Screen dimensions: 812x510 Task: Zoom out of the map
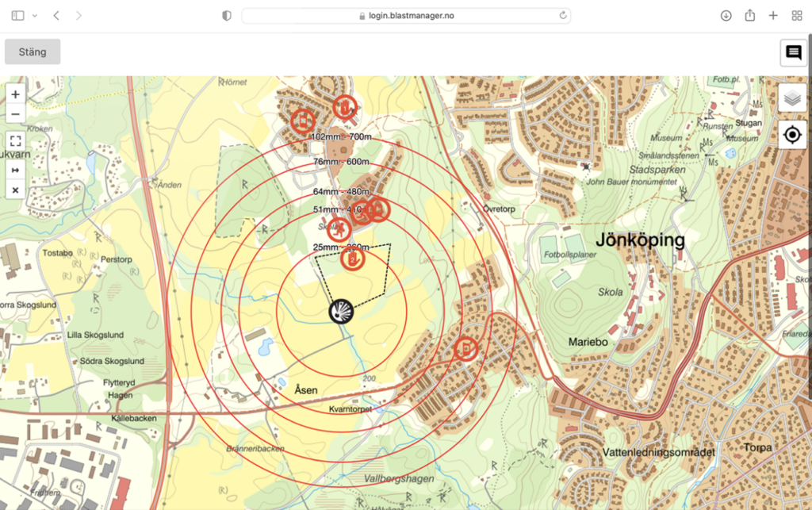point(15,114)
